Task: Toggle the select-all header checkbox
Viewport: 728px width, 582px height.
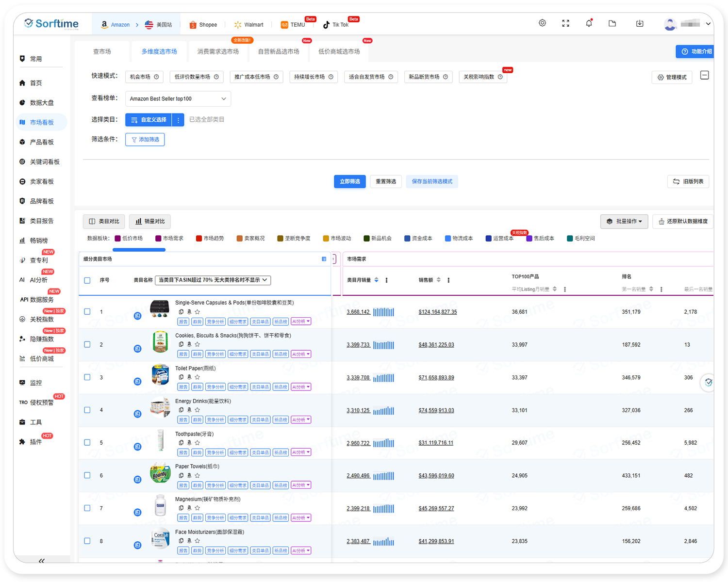Action: point(87,280)
